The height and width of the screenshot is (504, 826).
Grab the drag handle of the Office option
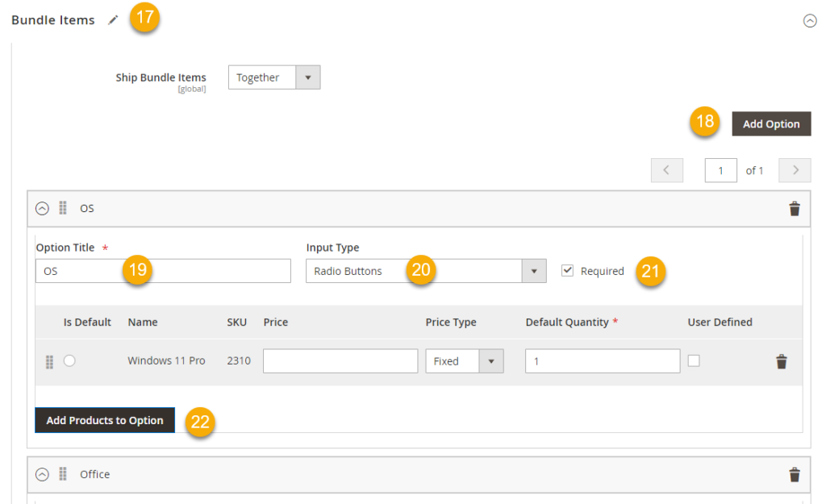[63, 474]
